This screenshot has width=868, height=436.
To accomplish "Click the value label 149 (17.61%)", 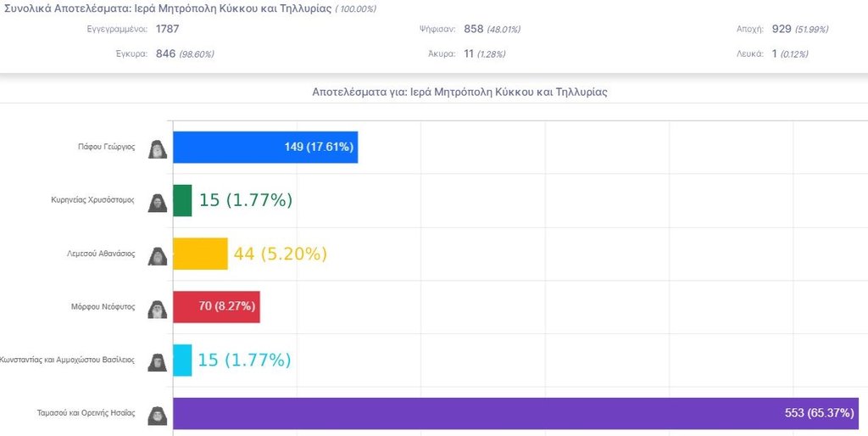I will coord(319,148).
